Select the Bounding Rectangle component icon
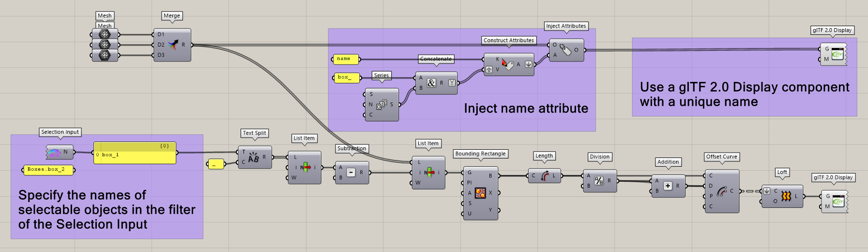Viewport: 868px width, 252px height. click(480, 193)
